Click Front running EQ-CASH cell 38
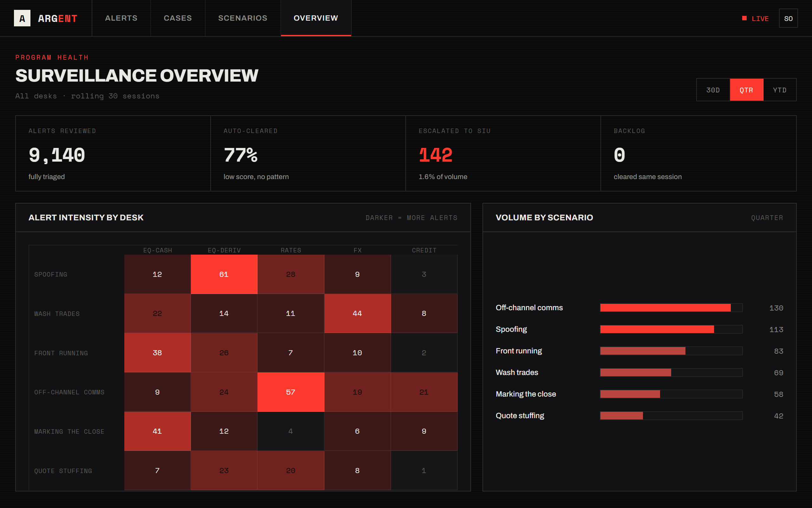812x508 pixels. (x=157, y=353)
